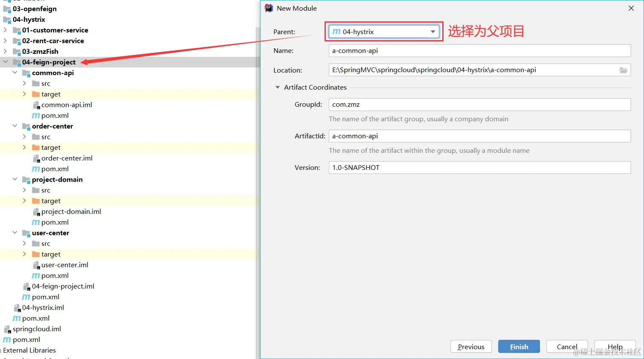The height and width of the screenshot is (359, 644).
Task: Select External Libraries node
Action: [29, 350]
